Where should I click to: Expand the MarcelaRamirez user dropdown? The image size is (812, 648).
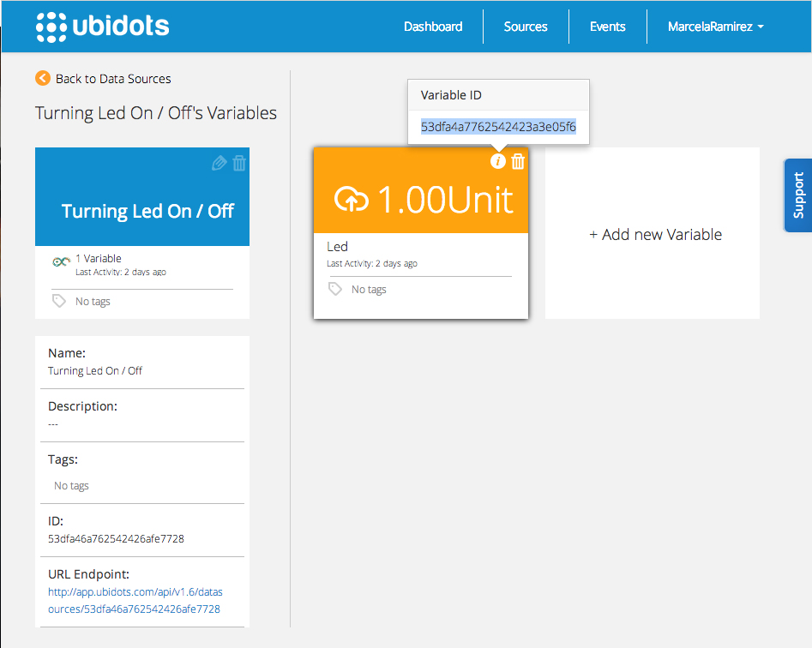(716, 27)
